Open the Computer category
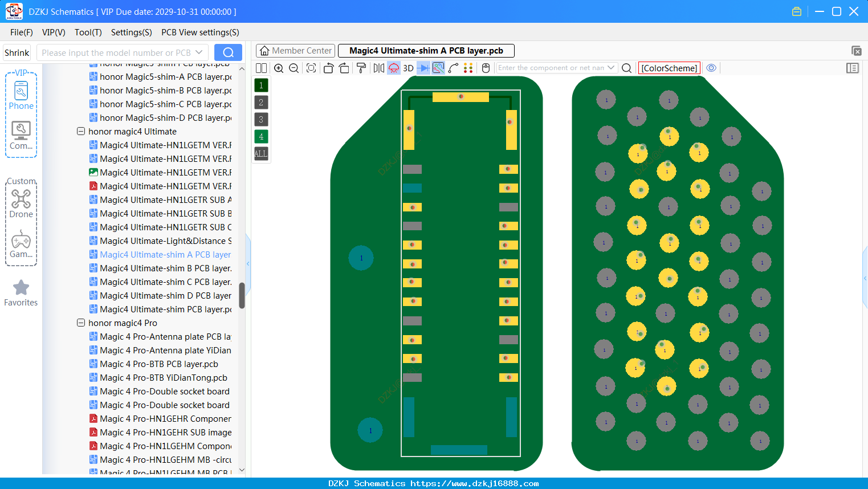 tap(21, 135)
